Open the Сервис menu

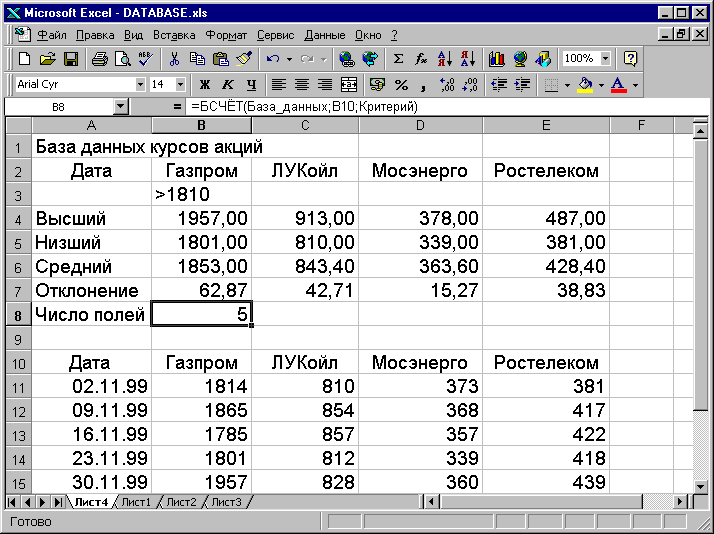[x=275, y=35]
